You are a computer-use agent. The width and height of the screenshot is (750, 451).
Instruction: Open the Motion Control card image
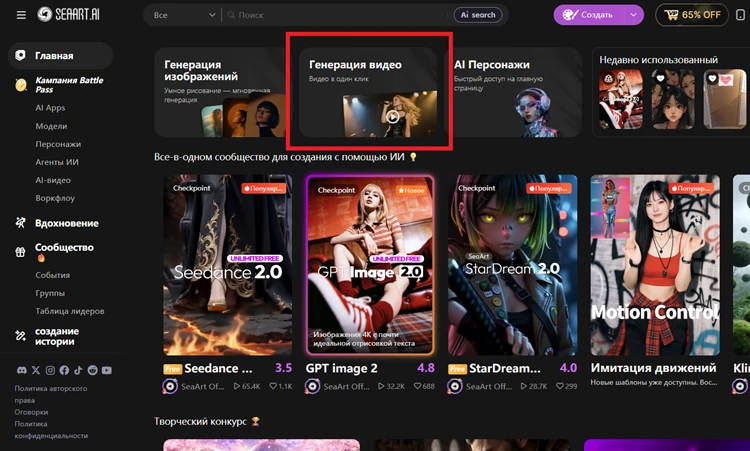point(655,265)
